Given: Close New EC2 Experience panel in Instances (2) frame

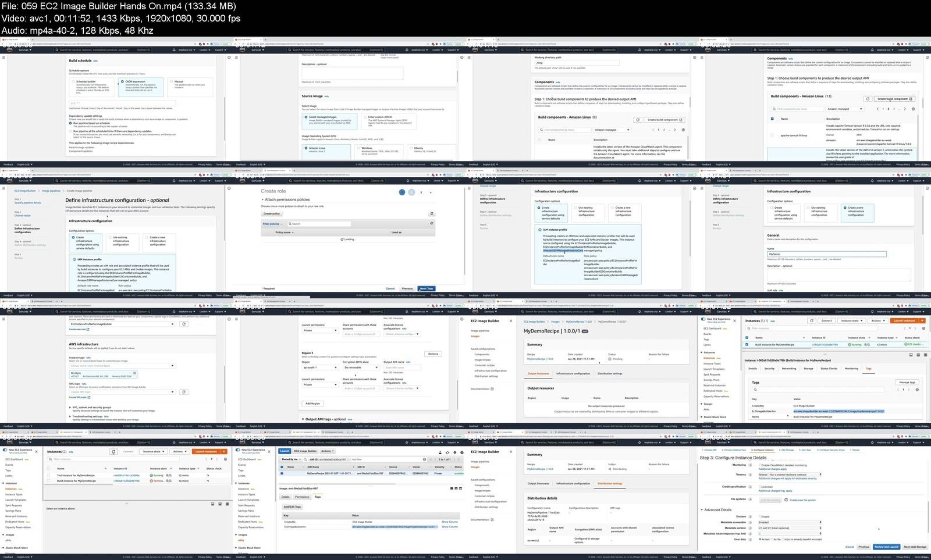Looking at the screenshot, I should (36, 451).
